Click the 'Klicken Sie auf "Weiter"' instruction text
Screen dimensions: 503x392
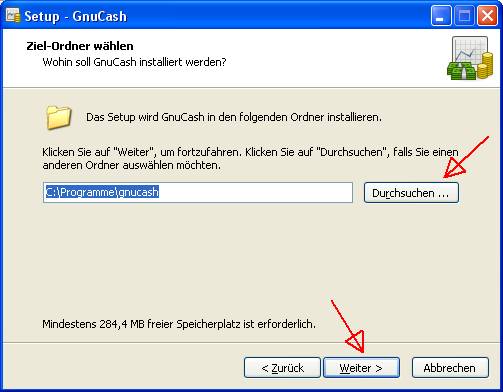[250, 159]
